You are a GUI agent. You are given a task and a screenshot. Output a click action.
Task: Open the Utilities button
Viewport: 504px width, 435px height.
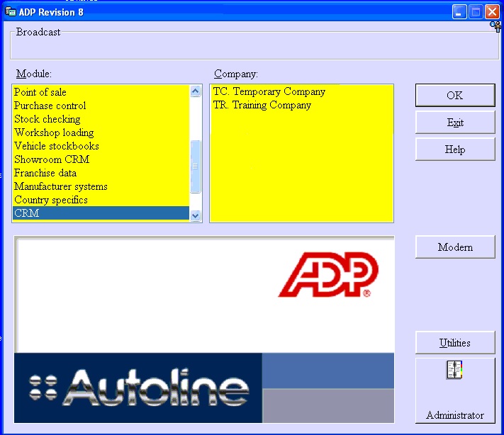pyautogui.click(x=455, y=343)
